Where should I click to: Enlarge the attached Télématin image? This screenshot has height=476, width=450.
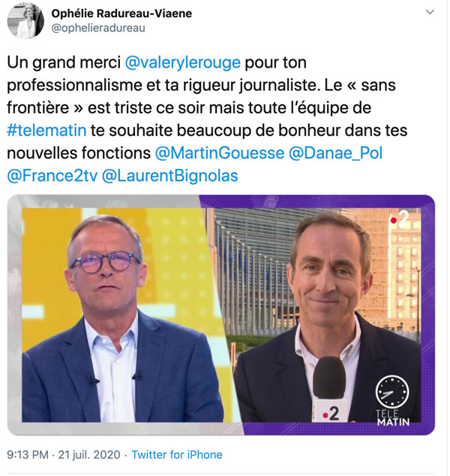pos(221,315)
